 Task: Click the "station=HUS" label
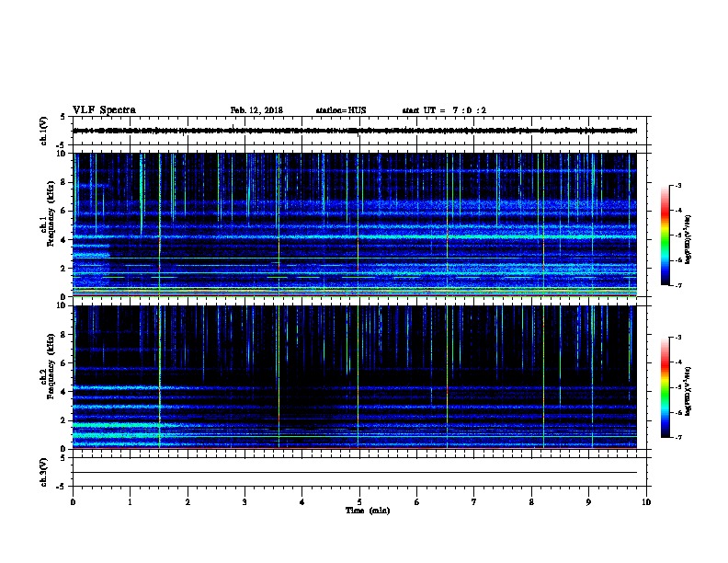click(x=341, y=110)
